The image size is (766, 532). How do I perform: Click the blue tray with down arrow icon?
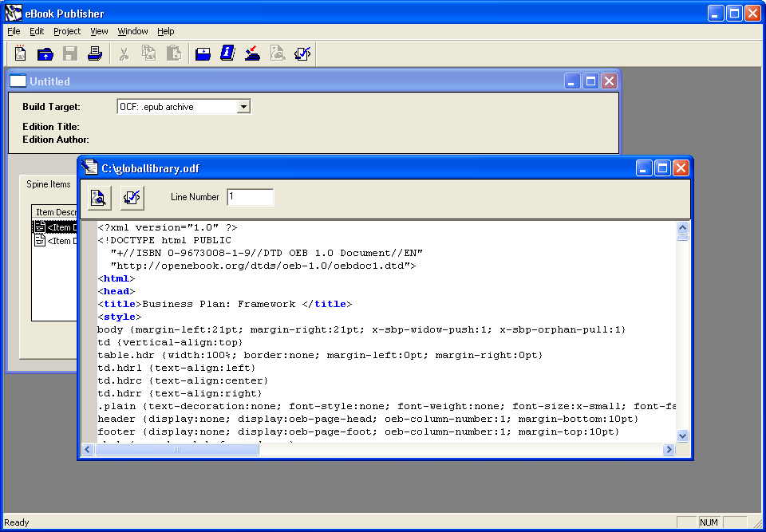point(203,53)
